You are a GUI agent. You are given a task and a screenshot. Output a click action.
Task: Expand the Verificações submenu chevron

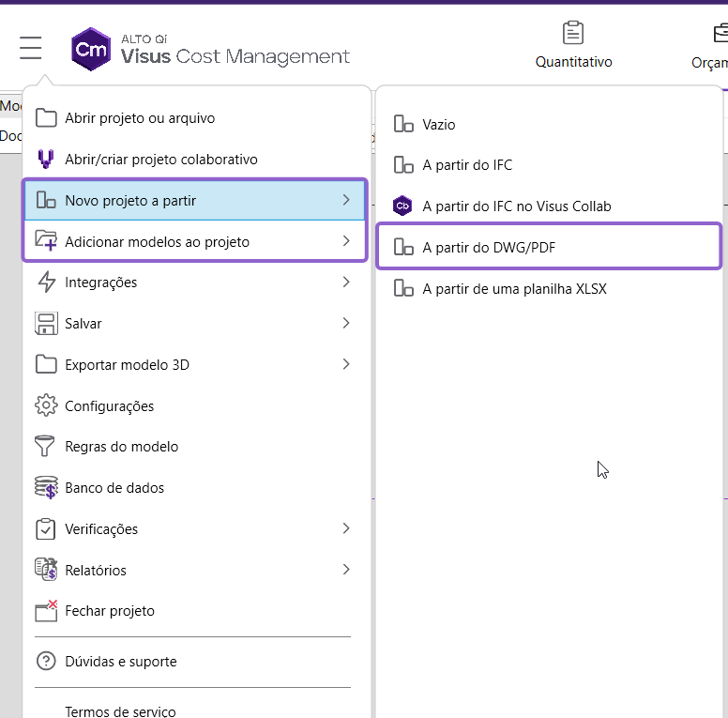[346, 528]
